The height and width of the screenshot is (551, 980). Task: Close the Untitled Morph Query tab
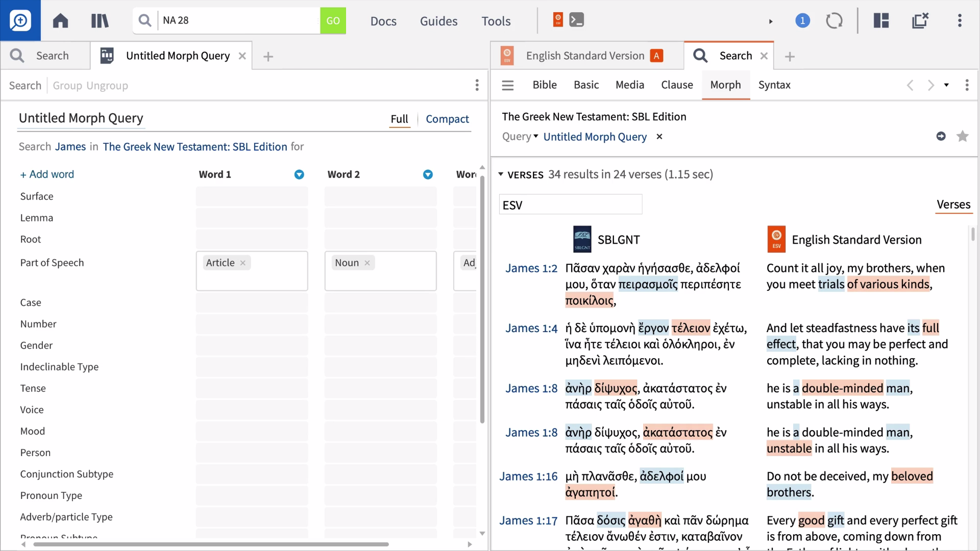tap(242, 56)
